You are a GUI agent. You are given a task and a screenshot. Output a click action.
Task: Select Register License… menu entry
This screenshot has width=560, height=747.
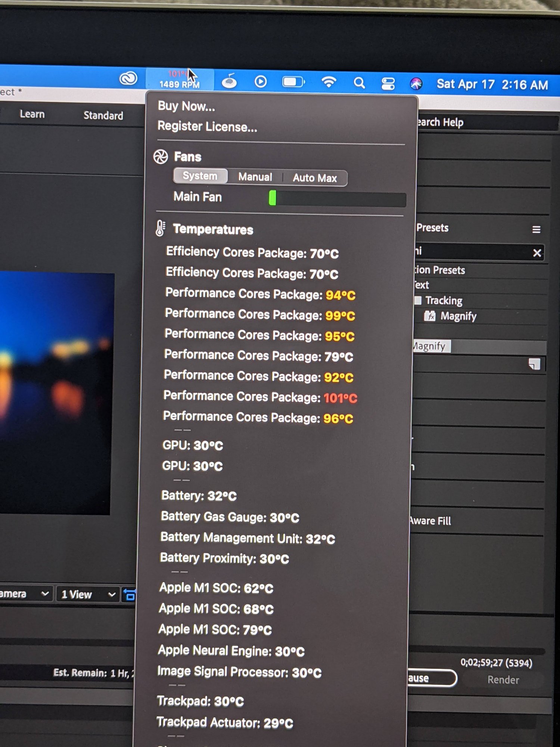[x=207, y=127]
